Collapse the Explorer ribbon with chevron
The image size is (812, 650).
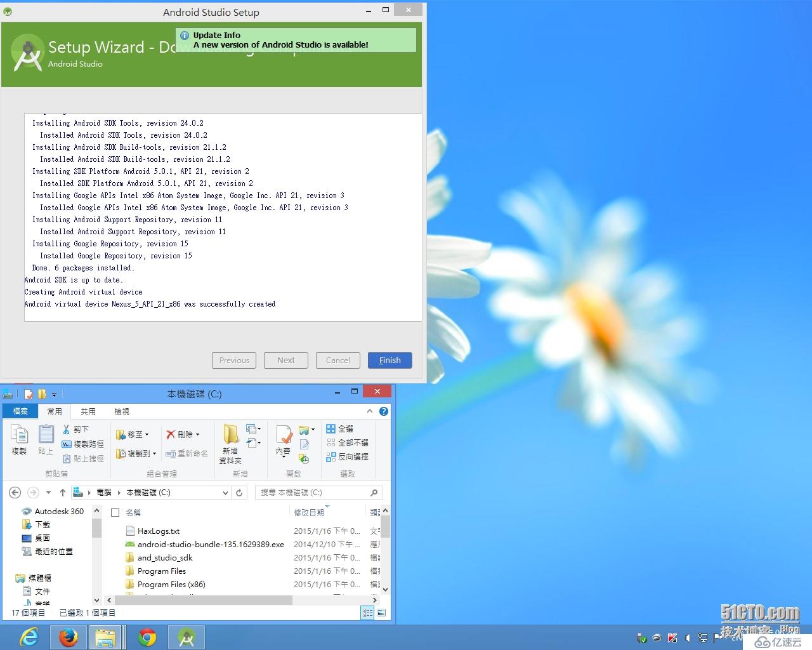370,411
